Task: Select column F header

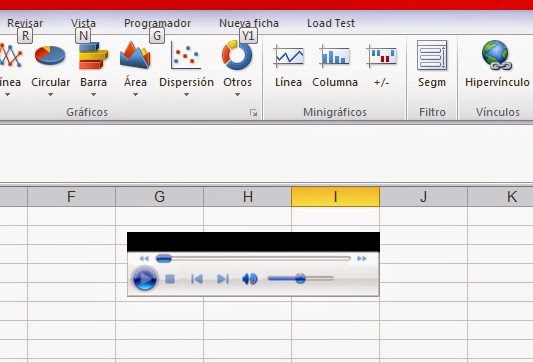Action: (x=71, y=196)
